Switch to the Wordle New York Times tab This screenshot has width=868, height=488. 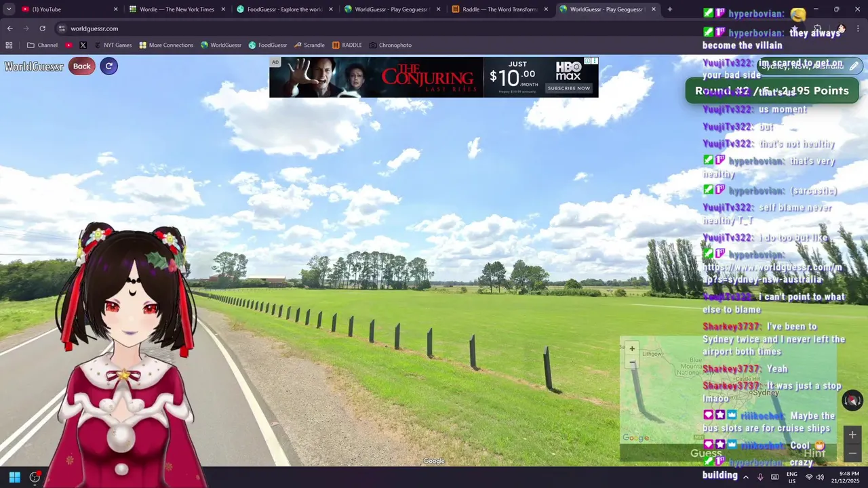pos(177,9)
